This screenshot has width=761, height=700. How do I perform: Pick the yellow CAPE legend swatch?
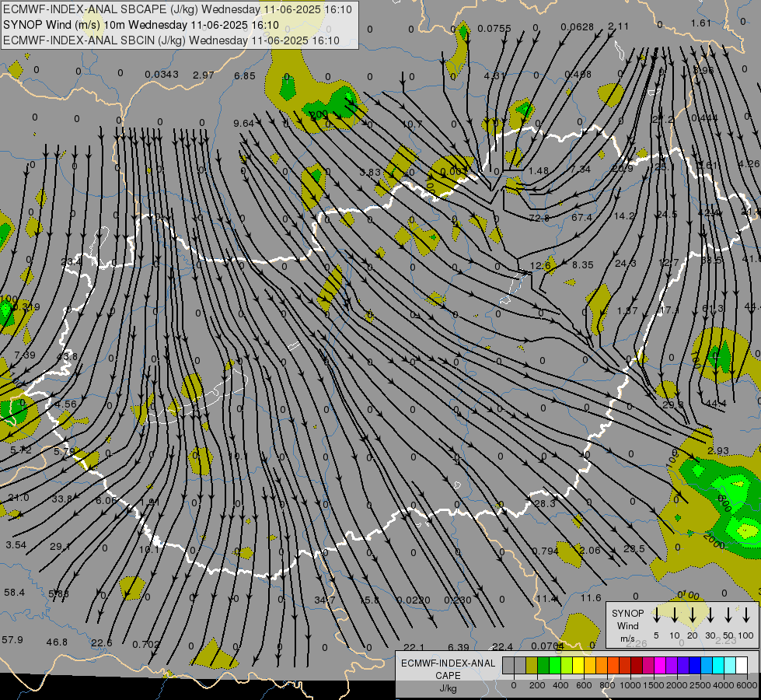click(578, 666)
